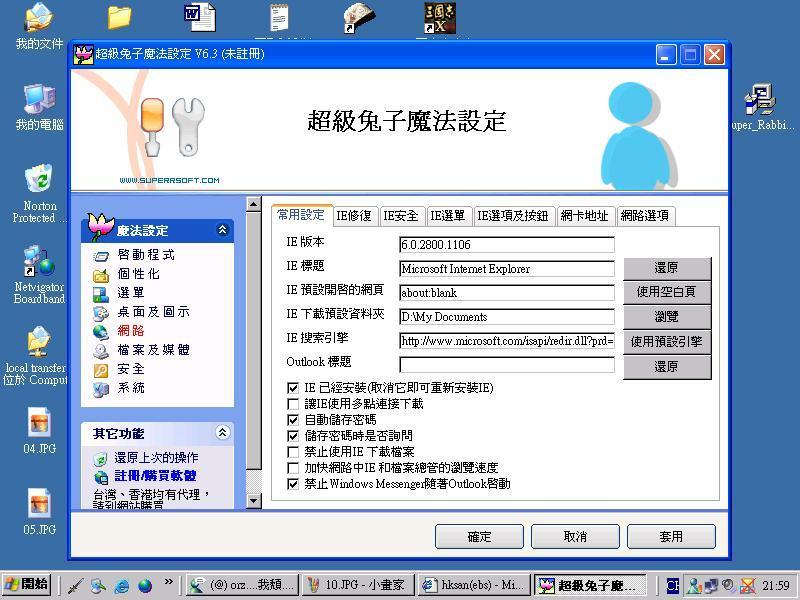Click the IE 預設開啓的網頁 field
The height and width of the screenshot is (600, 800).
tap(507, 293)
